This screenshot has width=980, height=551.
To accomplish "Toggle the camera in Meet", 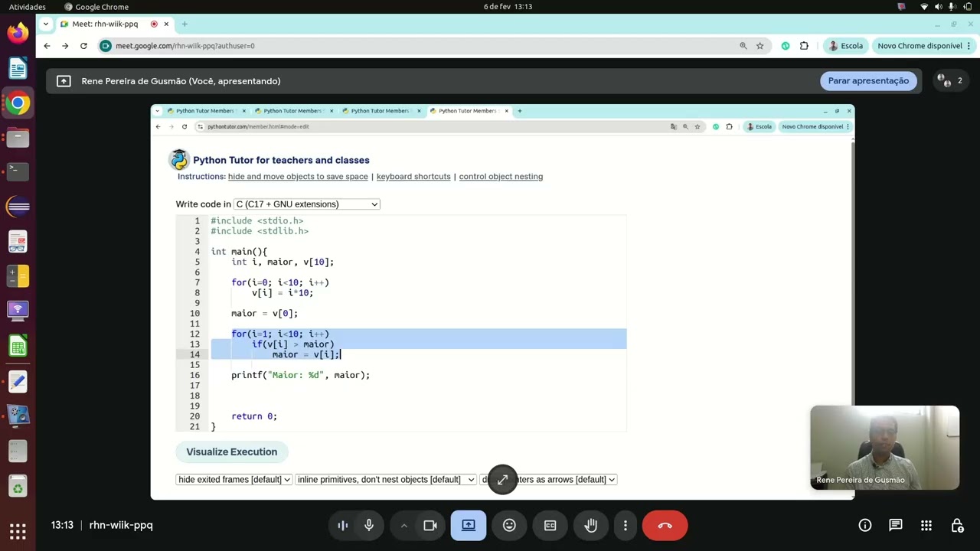I will click(x=430, y=525).
